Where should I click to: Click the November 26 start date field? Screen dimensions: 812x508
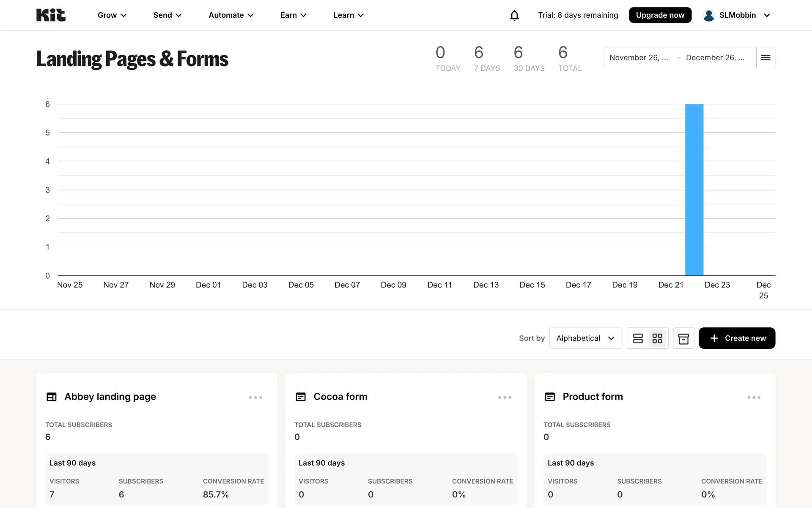[x=639, y=58]
